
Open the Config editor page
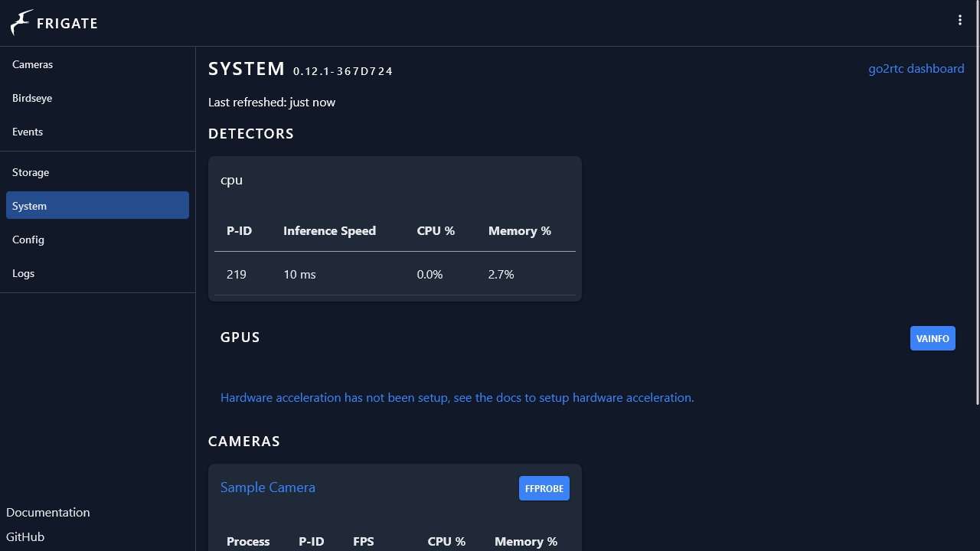(x=28, y=240)
